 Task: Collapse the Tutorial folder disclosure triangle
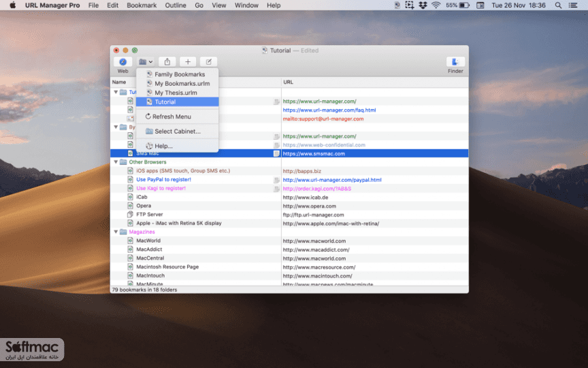116,92
